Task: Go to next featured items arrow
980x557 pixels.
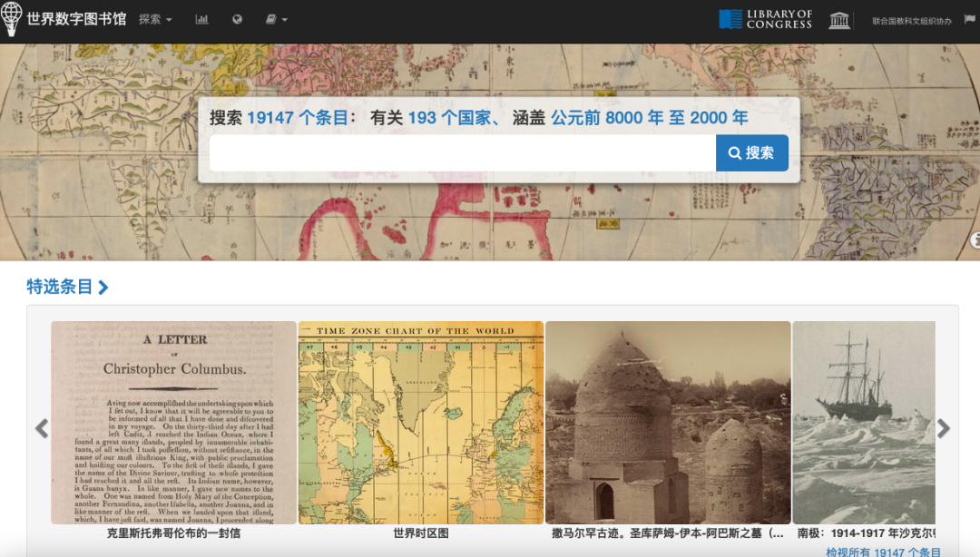Action: [x=943, y=428]
